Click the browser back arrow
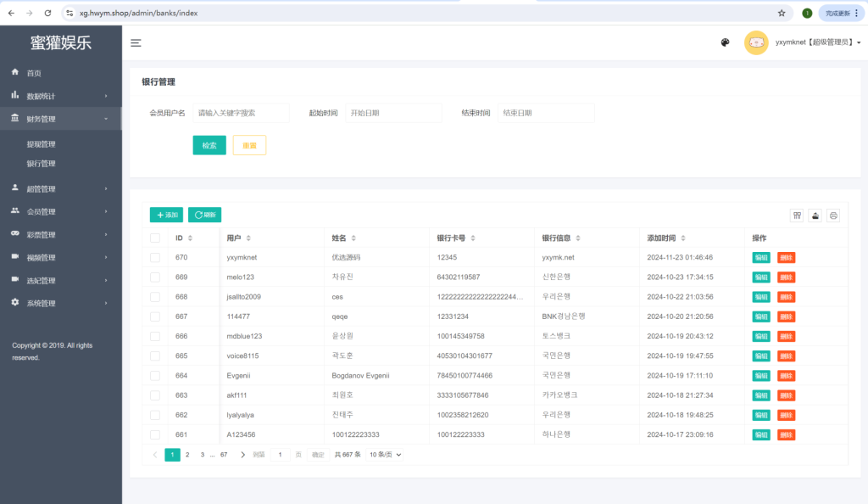Image resolution: width=868 pixels, height=504 pixels. pyautogui.click(x=11, y=13)
